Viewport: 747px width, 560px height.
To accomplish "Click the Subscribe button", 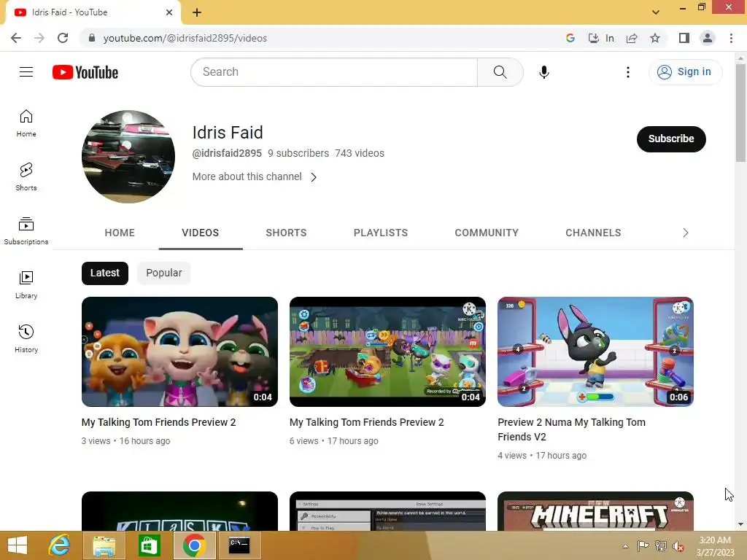I will tap(671, 139).
